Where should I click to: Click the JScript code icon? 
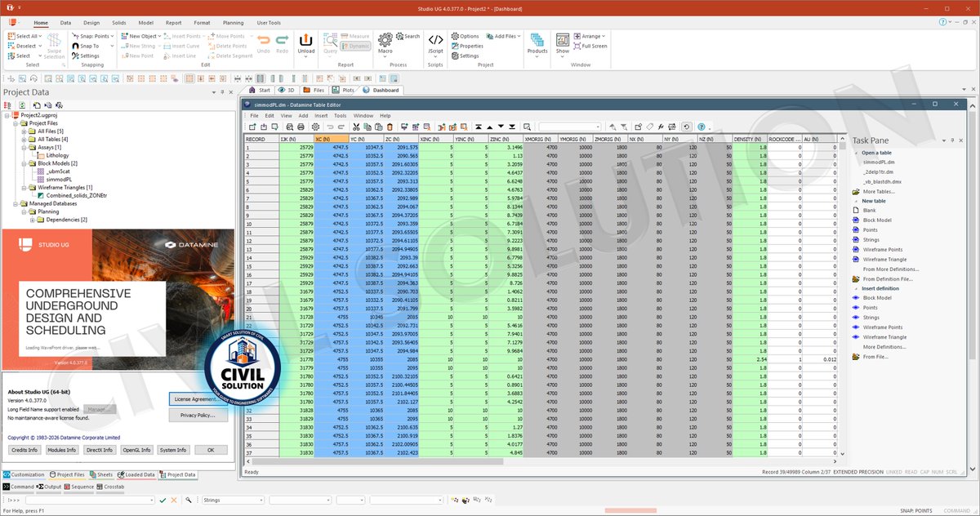[x=436, y=40]
